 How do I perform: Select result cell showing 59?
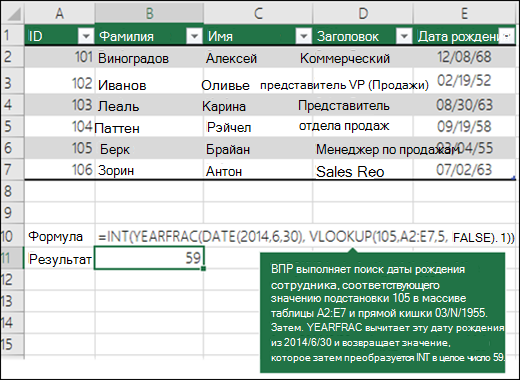coord(149,258)
